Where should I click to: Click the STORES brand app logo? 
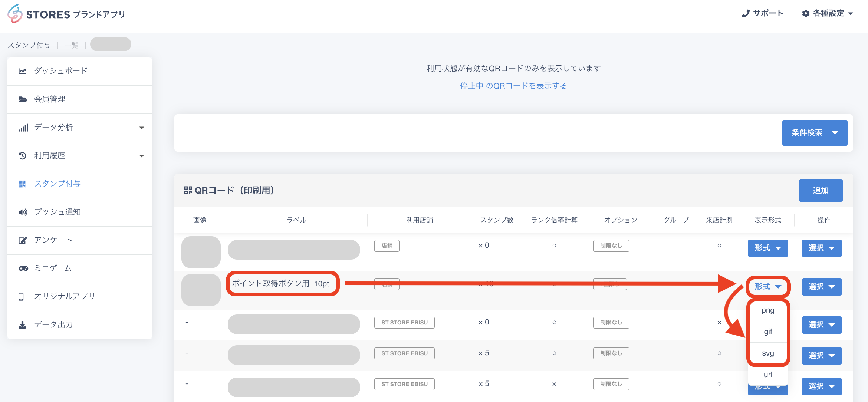66,14
